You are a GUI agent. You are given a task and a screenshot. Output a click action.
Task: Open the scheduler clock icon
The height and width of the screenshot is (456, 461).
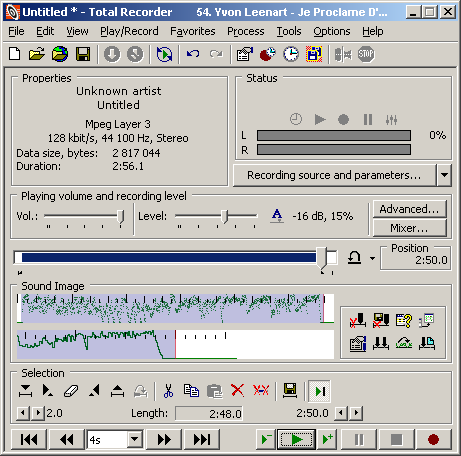click(x=291, y=54)
